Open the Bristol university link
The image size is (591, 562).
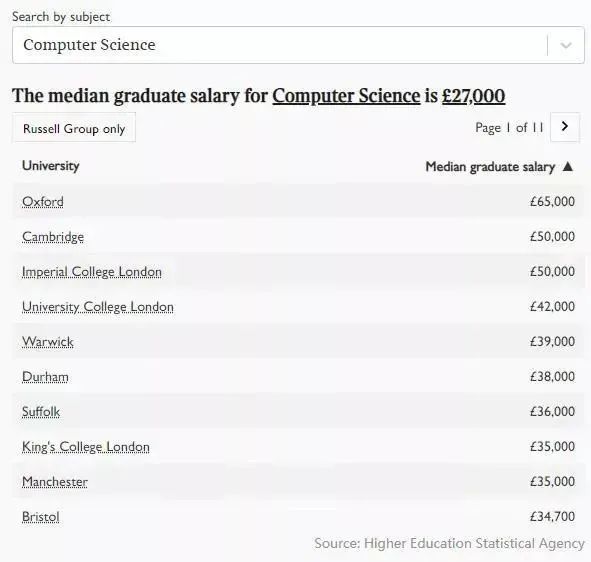pos(41,517)
